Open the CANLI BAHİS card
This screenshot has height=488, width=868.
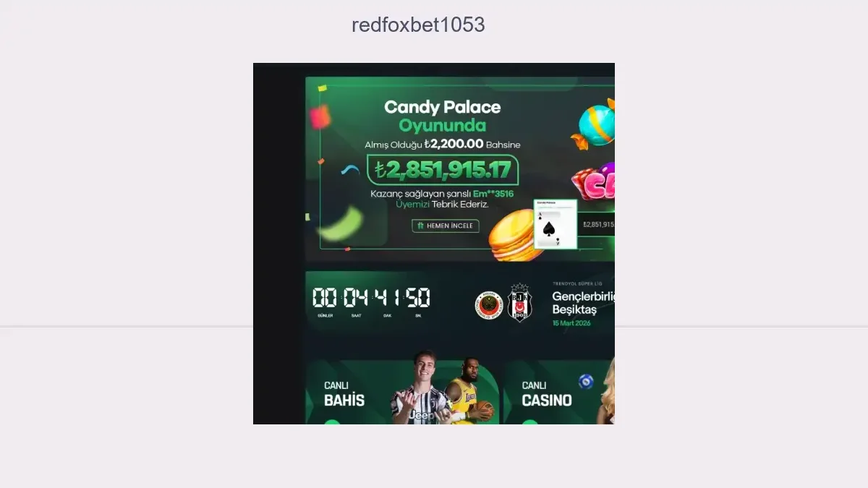coord(402,393)
